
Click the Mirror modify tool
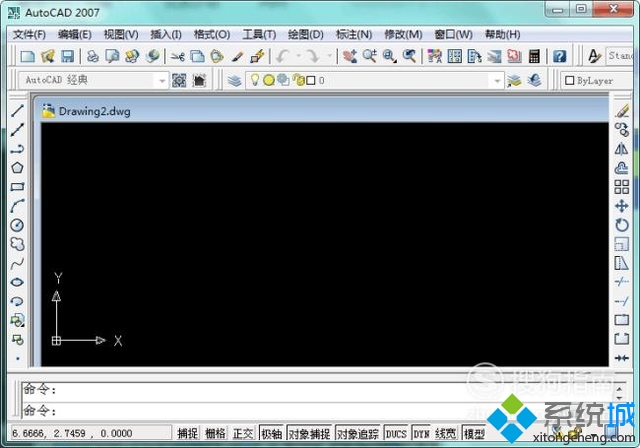point(622,149)
